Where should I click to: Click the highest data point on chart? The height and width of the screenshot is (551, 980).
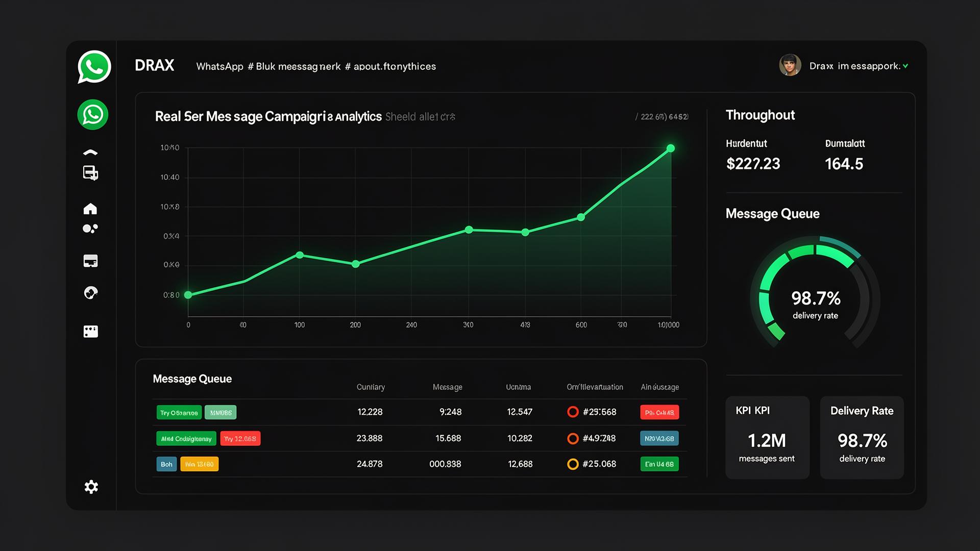(x=671, y=148)
